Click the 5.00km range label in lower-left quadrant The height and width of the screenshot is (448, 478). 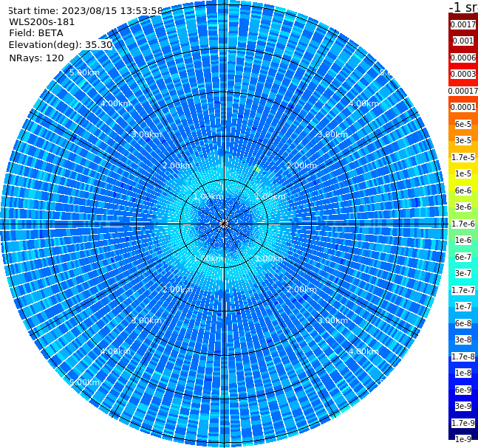pos(84,382)
